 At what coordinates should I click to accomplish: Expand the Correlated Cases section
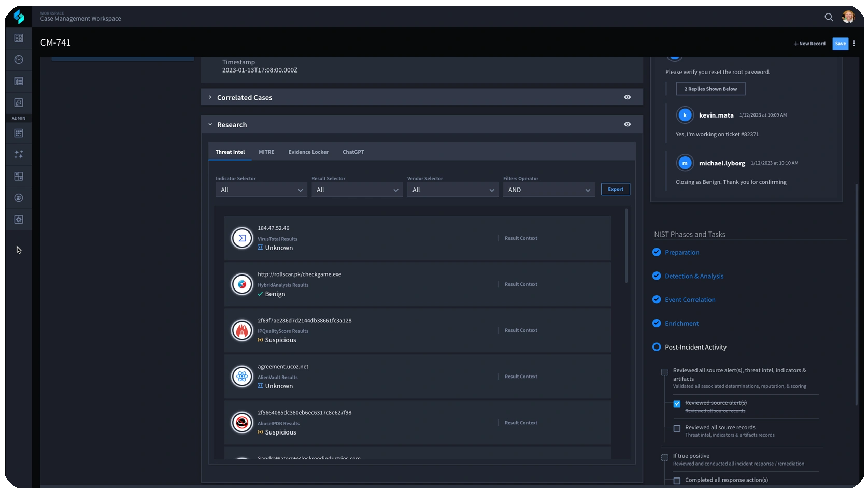tap(210, 97)
